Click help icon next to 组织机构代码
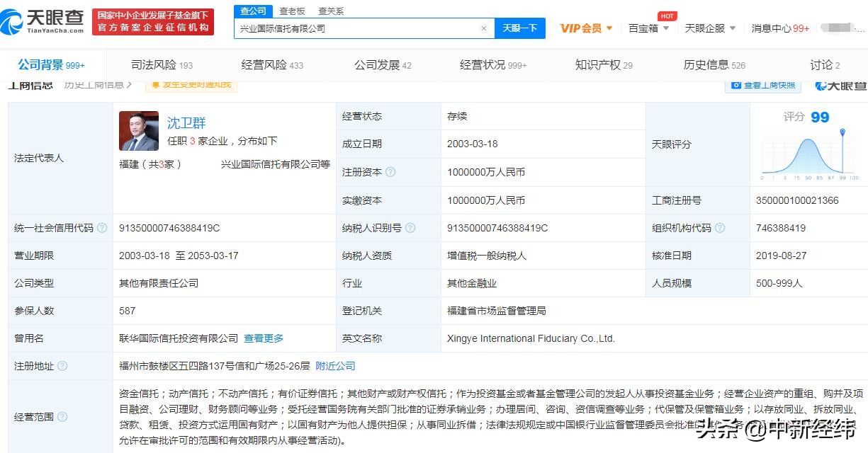This screenshot has width=868, height=453. click(x=720, y=228)
